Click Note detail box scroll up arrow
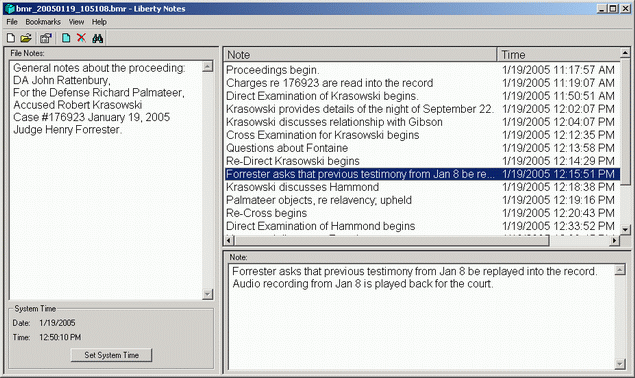 (620, 269)
